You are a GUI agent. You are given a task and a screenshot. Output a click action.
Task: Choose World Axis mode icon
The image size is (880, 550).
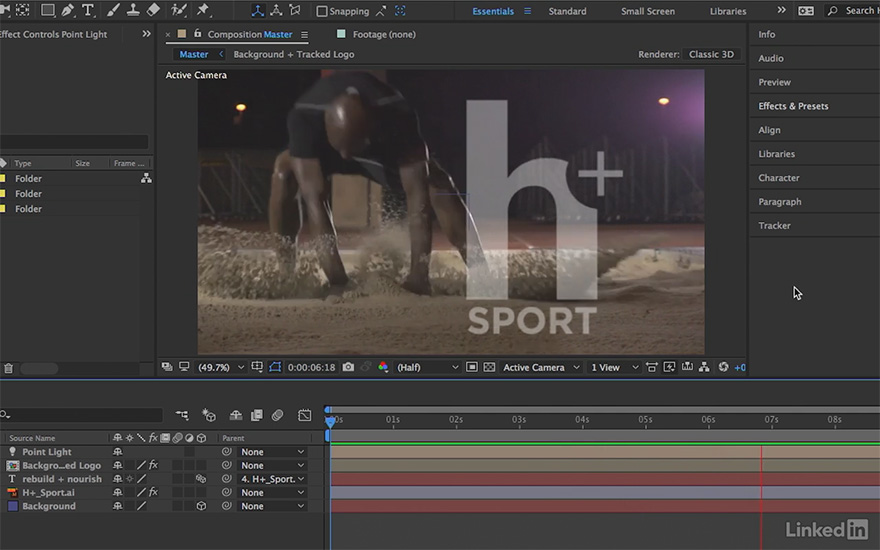tap(276, 11)
